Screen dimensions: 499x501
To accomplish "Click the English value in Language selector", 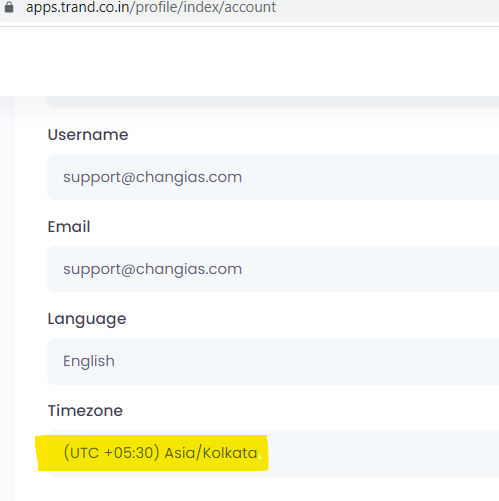I will pyautogui.click(x=89, y=361).
